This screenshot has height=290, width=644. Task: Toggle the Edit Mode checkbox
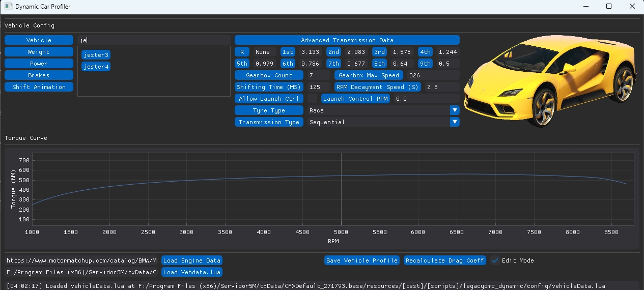[x=495, y=260]
